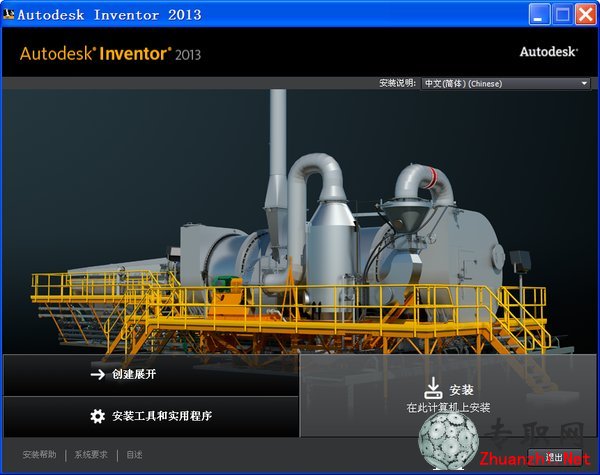Open the 安装帮助 link
Image resolution: width=600 pixels, height=475 pixels.
pyautogui.click(x=39, y=455)
